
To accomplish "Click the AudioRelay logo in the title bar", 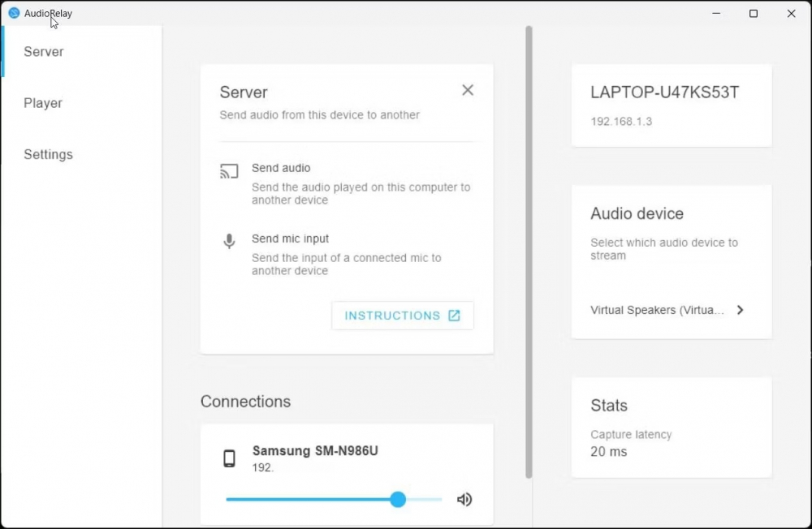I will point(14,13).
